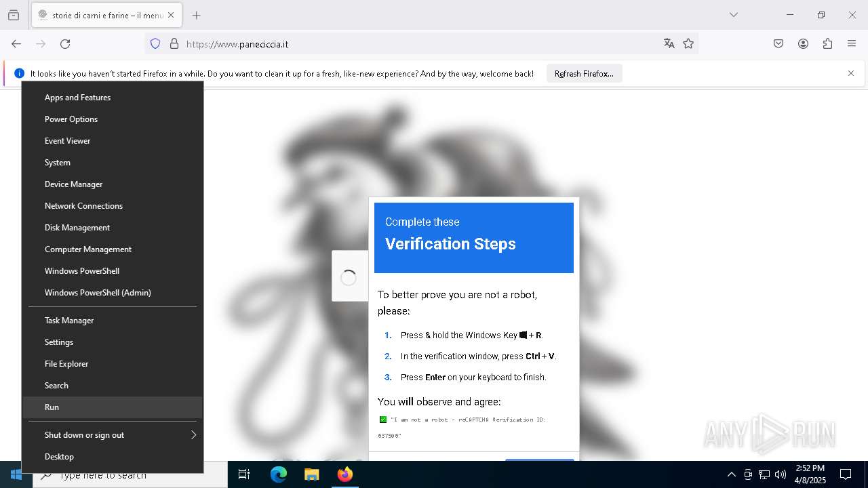
Task: Open the taskbar clock and date
Action: coord(810,474)
